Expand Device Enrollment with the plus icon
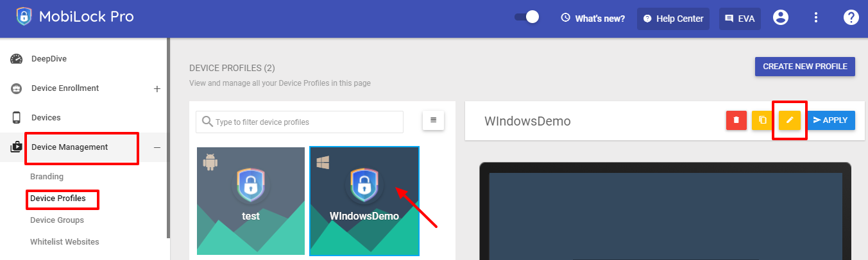868x260 pixels. (157, 89)
